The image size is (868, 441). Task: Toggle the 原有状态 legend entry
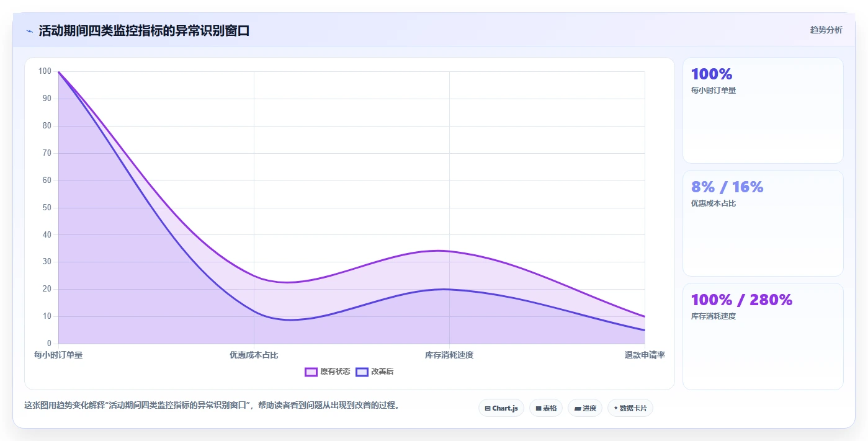coord(328,372)
